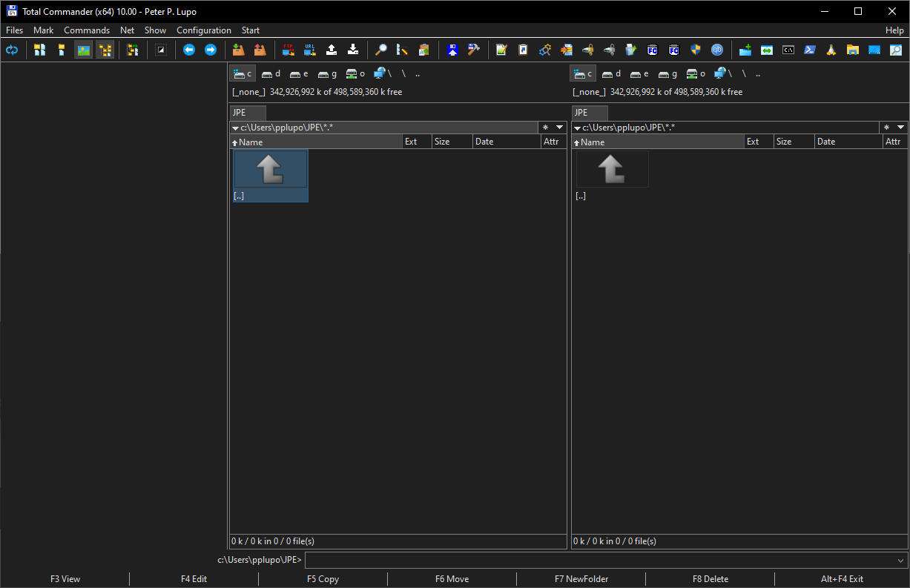Sort right panel by Date column

848,142
